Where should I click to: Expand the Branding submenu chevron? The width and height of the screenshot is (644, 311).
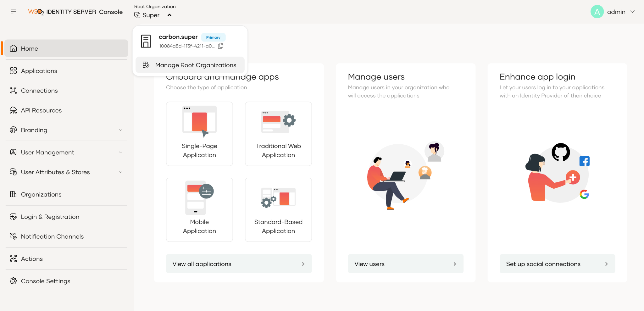tap(120, 130)
